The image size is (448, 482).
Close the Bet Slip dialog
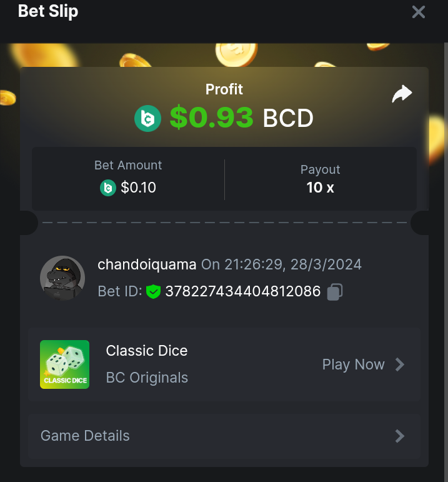tap(419, 13)
